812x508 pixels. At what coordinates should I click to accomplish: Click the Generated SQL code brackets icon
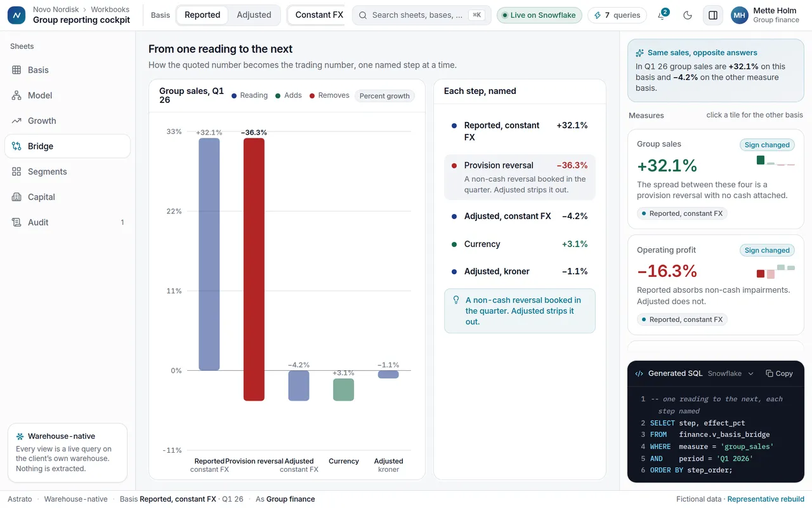pos(639,373)
